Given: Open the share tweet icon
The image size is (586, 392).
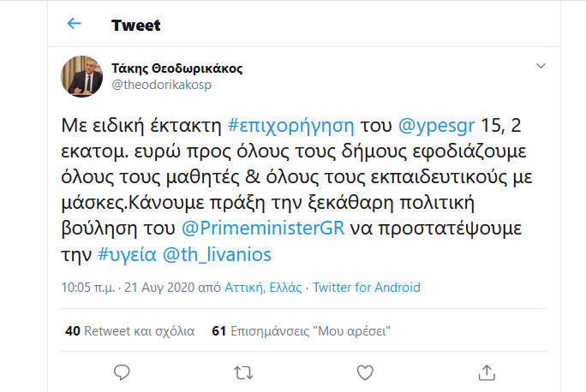Looking at the screenshot, I should tap(487, 371).
